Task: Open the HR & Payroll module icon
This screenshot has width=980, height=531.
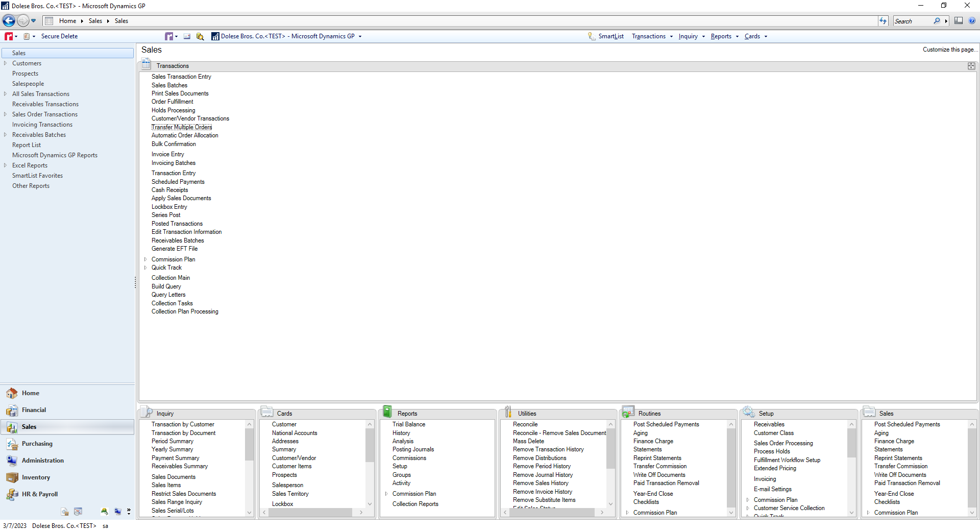Action: (12, 494)
